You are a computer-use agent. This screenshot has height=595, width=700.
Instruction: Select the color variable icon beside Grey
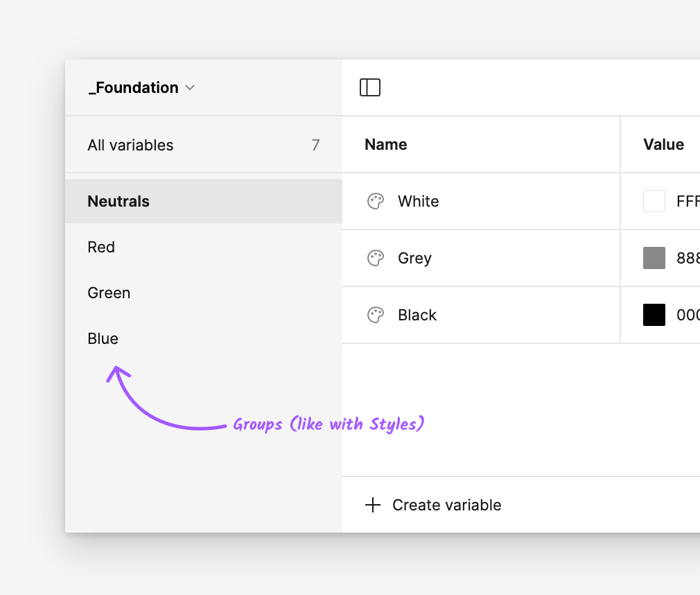click(375, 257)
